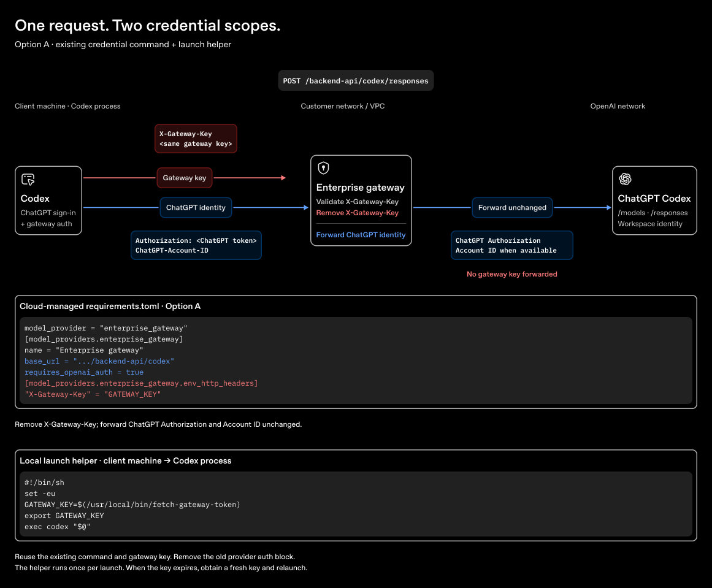Click the 'export GATEWAY_KEY' line
Viewport: 712px width, 588px height.
[64, 516]
